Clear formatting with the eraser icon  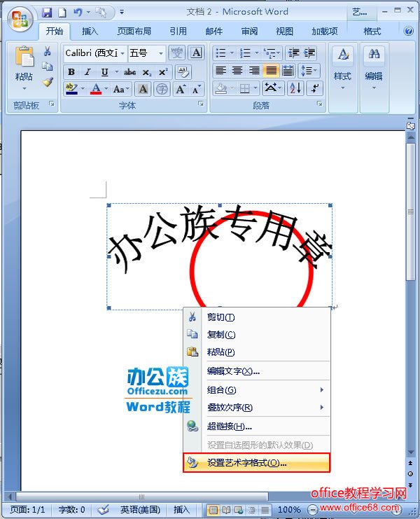(183, 72)
